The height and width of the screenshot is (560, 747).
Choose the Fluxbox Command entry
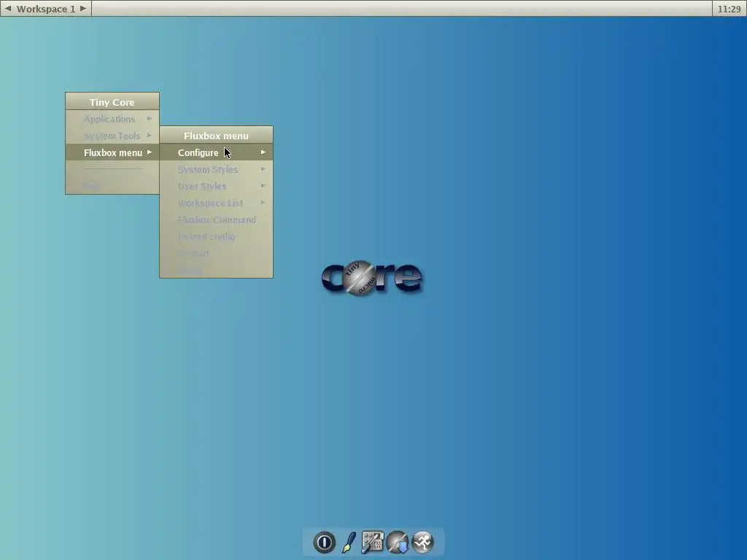(216, 219)
